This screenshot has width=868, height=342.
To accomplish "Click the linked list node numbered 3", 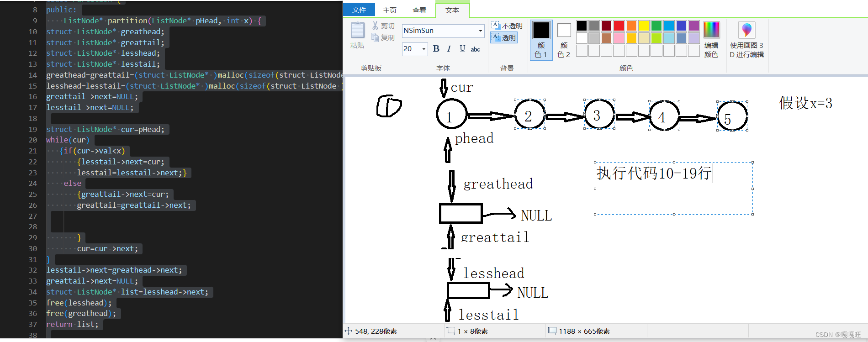I will click(599, 115).
